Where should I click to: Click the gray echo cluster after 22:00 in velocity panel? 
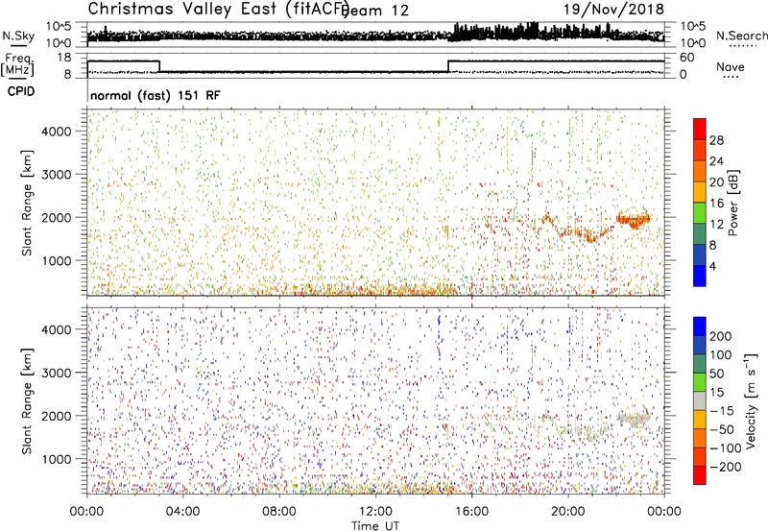coord(634,418)
